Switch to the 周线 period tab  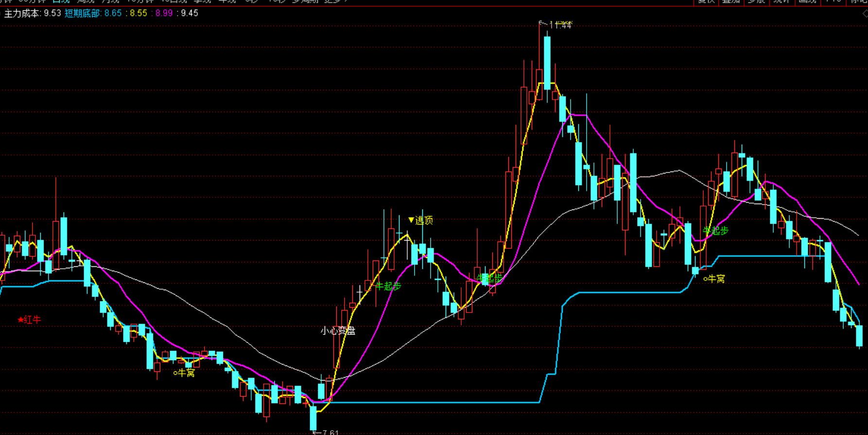click(86, 1)
